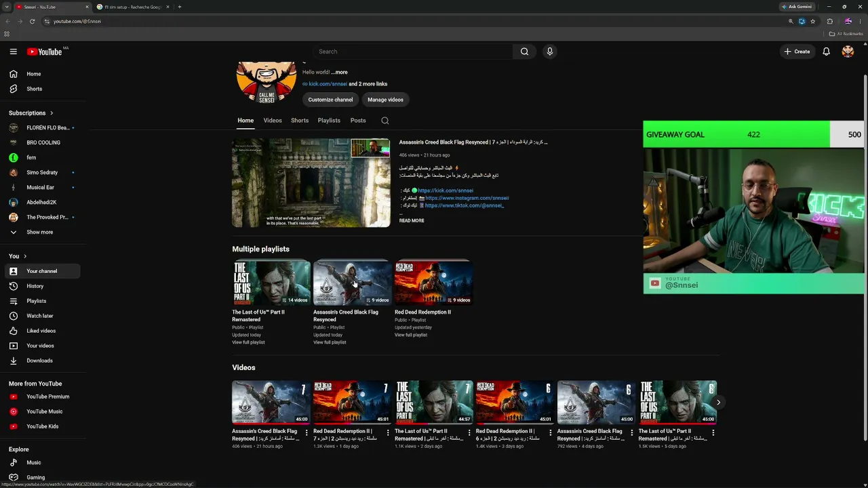
Task: Open the Instagram link in description
Action: pos(467,198)
